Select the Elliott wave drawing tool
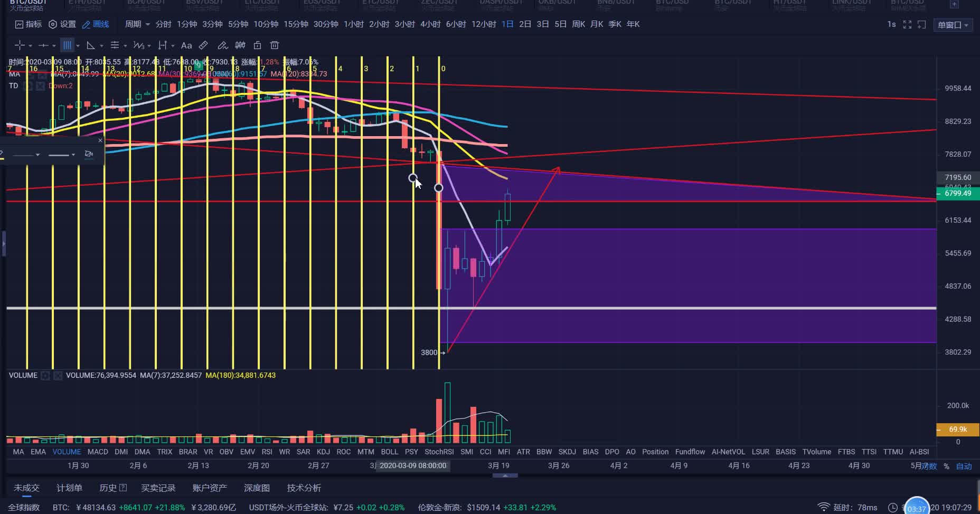The height and width of the screenshot is (514, 980). click(x=139, y=45)
